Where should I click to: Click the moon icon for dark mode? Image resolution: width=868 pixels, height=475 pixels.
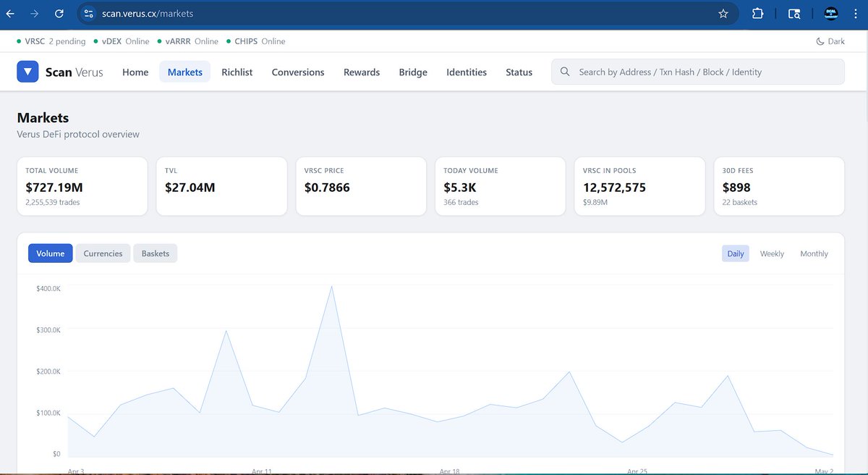(x=820, y=41)
